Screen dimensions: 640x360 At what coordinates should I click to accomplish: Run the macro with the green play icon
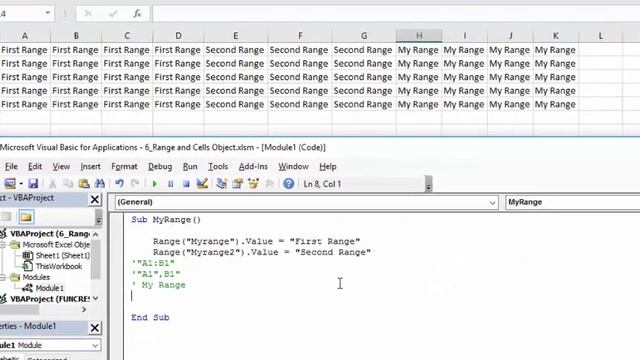(155, 184)
